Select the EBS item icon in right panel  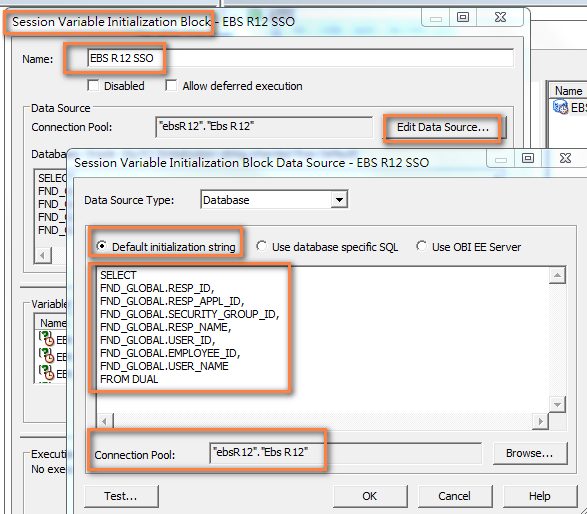click(560, 107)
